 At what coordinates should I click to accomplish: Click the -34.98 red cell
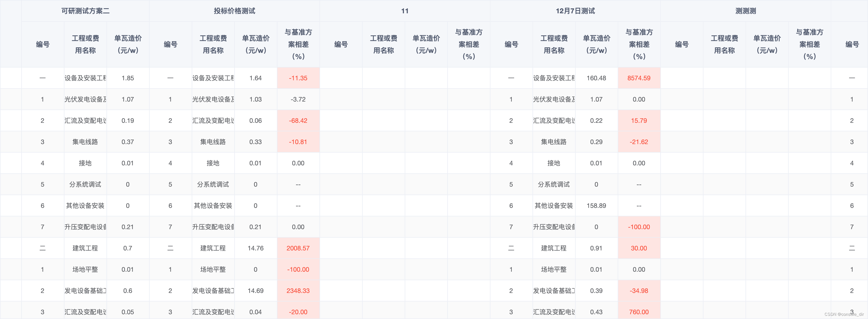click(638, 291)
